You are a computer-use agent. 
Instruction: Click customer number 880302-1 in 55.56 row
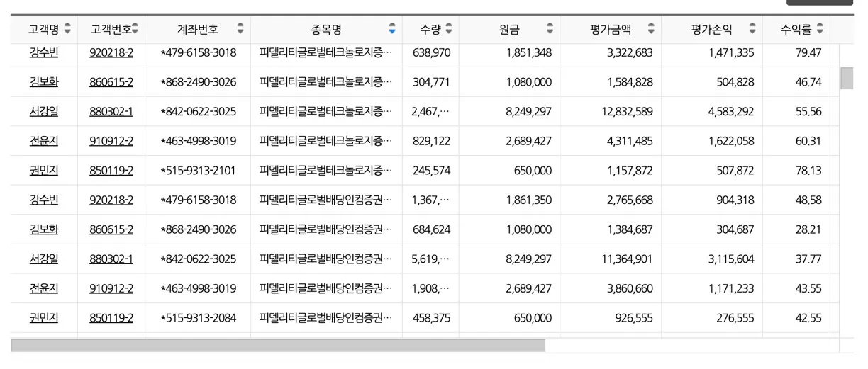coord(111,112)
